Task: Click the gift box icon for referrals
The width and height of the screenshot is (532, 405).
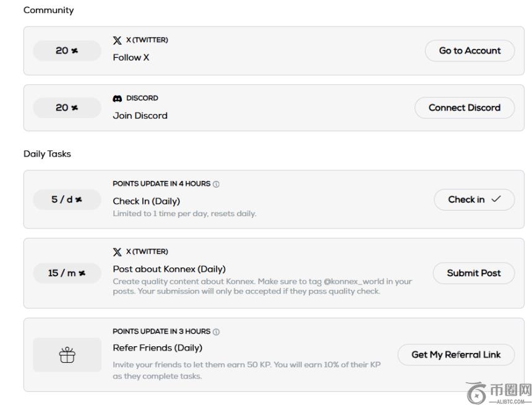Action: coord(67,355)
